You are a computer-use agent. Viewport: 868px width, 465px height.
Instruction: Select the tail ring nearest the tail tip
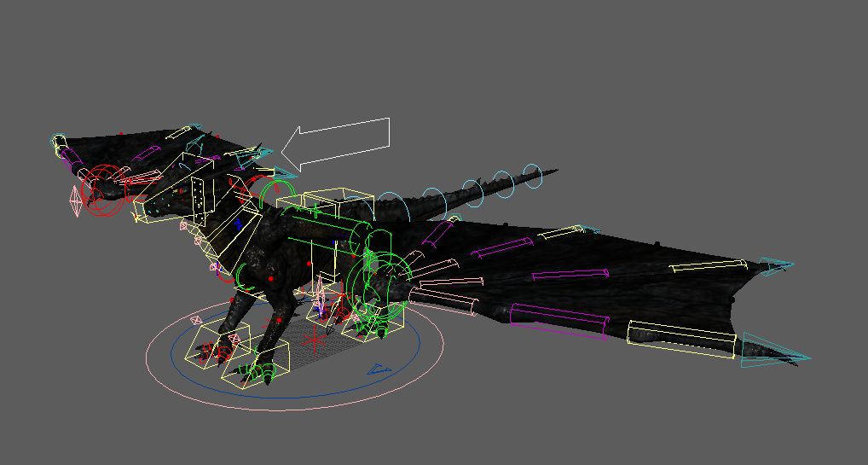(x=533, y=177)
